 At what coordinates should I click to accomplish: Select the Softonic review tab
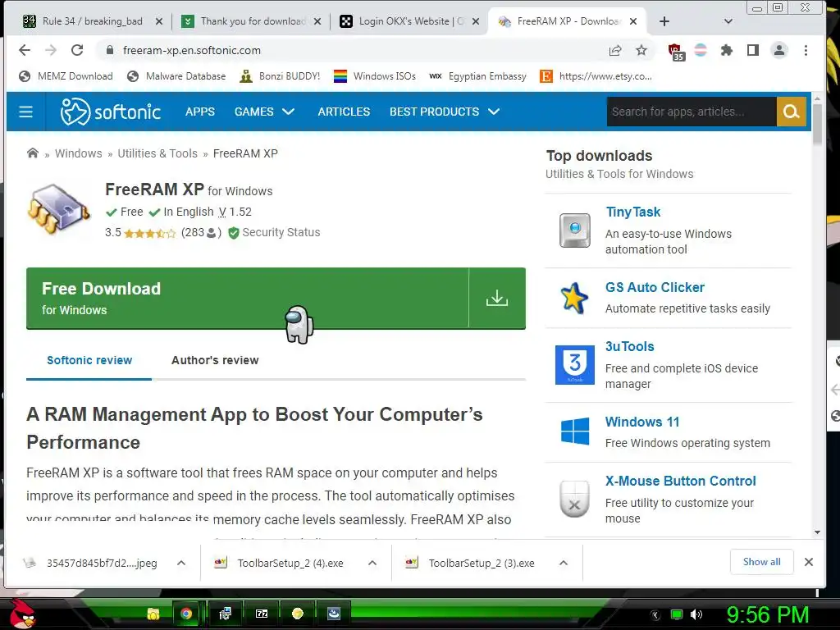(89, 360)
